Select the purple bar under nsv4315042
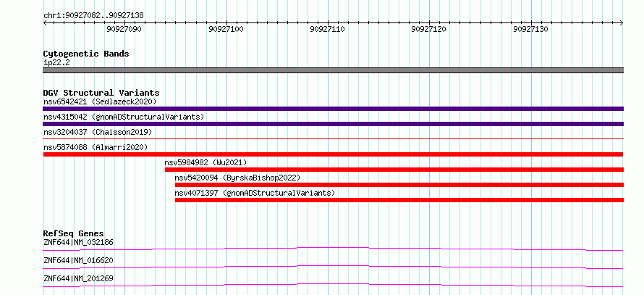The width and height of the screenshot is (644, 295). (x=333, y=124)
